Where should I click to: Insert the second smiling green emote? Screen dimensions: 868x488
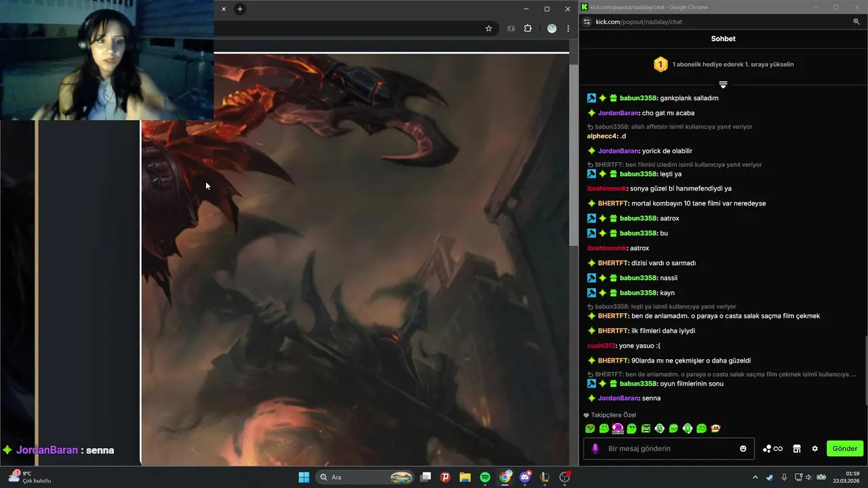point(604,428)
